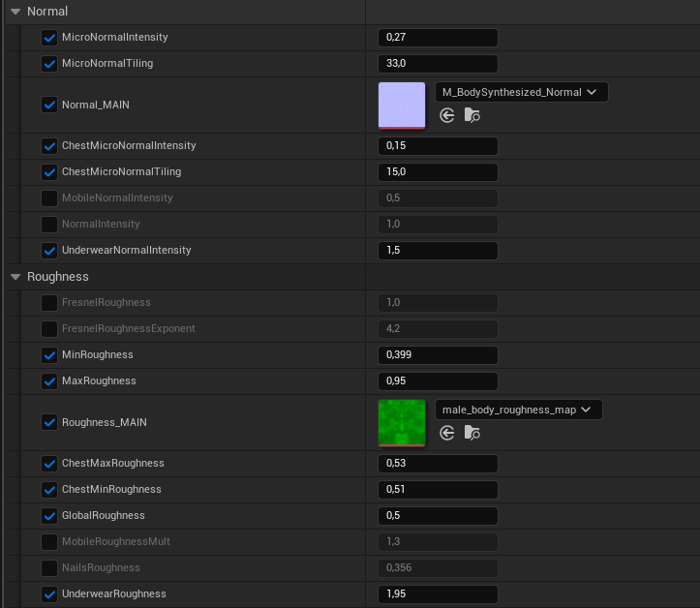Edit MicroNormalIntensity value 0,27
This screenshot has width=700, height=608.
(438, 38)
